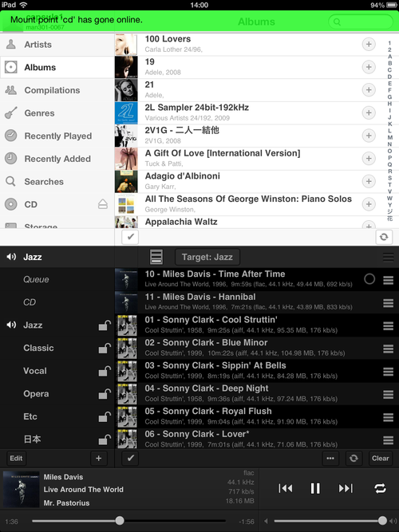Image resolution: width=399 pixels, height=532 pixels.
Task: Toggle lock on Opera playlist
Action: (x=105, y=394)
